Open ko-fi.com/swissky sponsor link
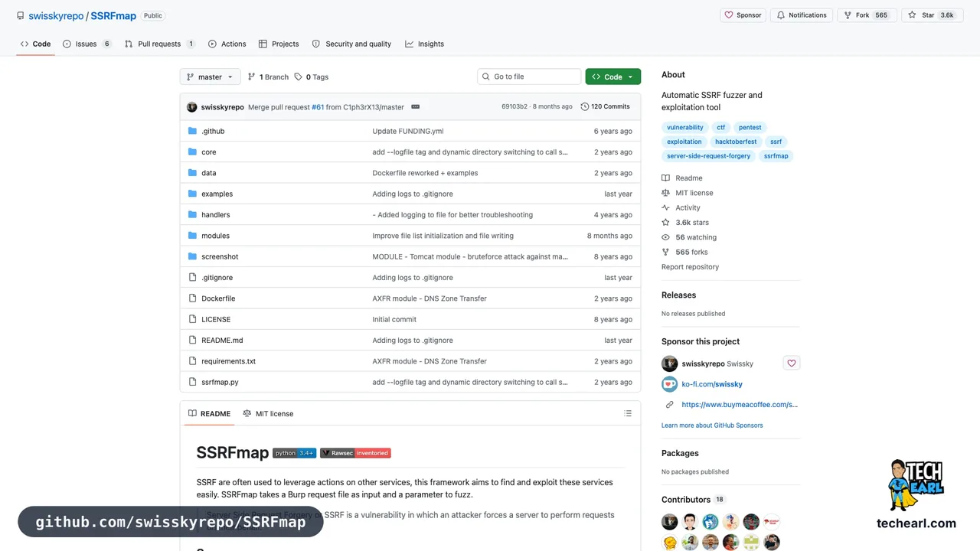Viewport: 980px width, 551px height. tap(712, 384)
